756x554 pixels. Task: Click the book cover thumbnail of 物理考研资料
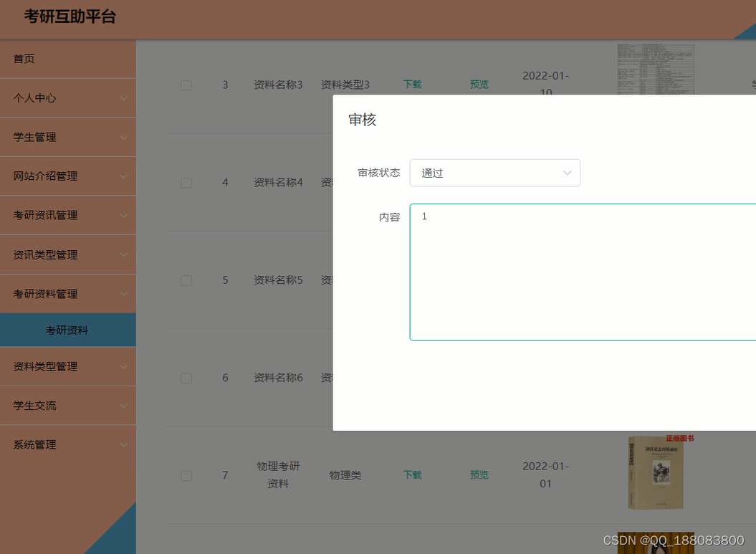(x=655, y=472)
